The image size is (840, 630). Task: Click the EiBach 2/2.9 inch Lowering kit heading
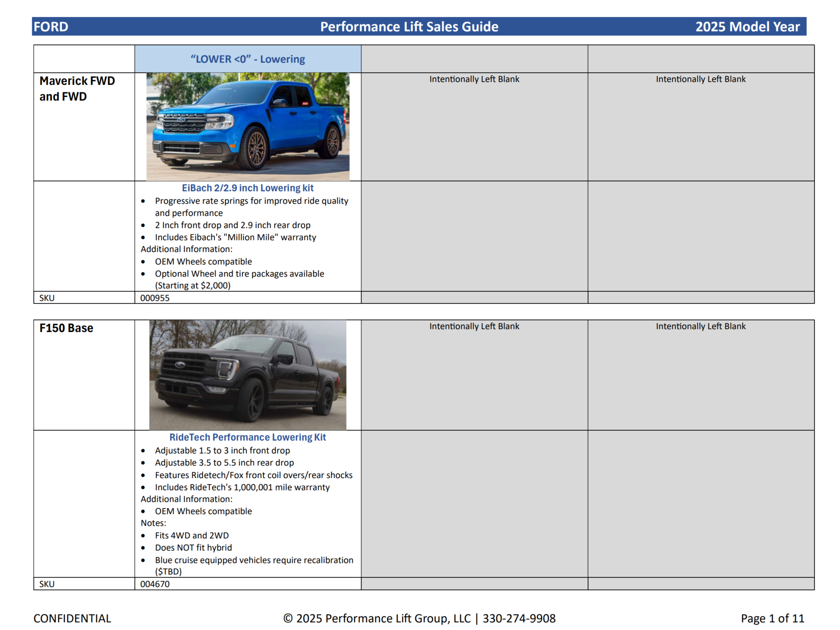point(247,188)
